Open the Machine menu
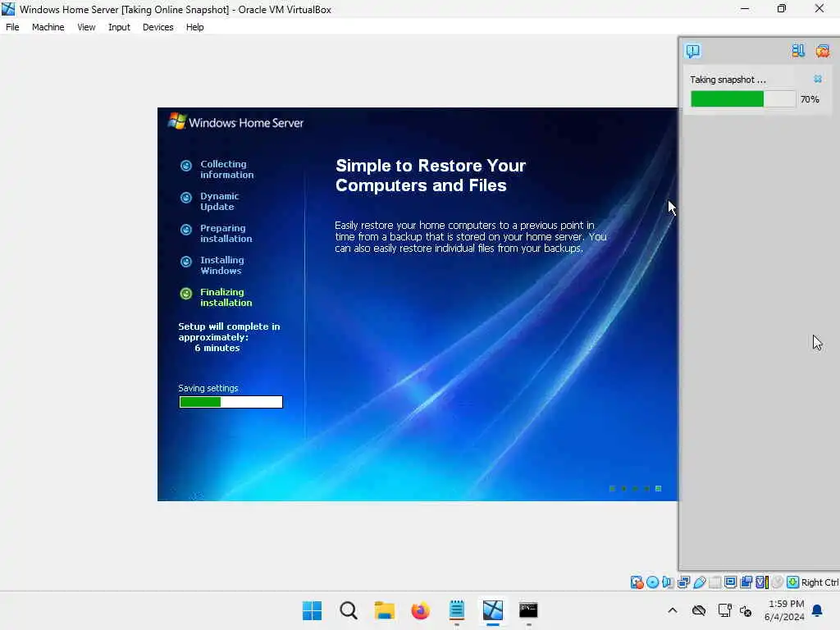Screen dimensions: 840x630 48,27
